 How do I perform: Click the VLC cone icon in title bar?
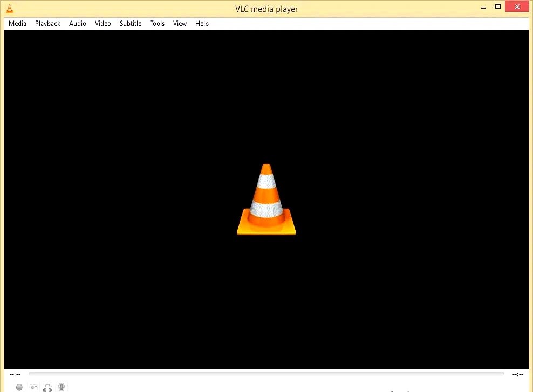click(10, 8)
